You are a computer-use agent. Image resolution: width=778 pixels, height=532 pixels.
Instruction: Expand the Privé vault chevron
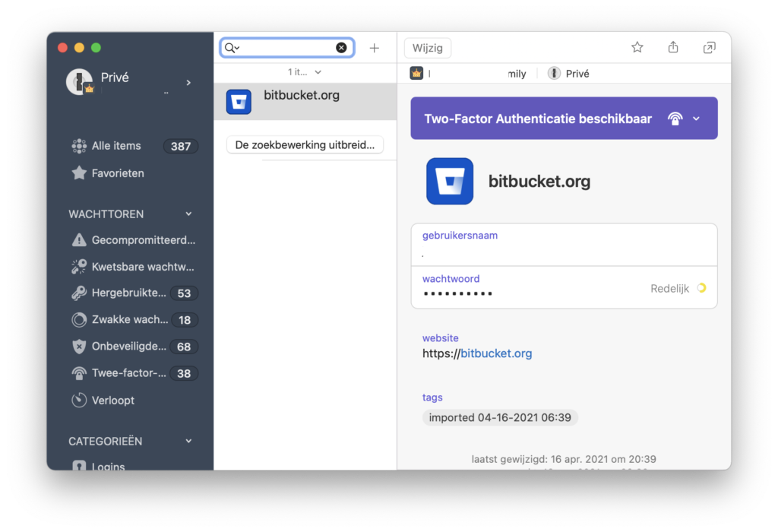[x=188, y=82]
